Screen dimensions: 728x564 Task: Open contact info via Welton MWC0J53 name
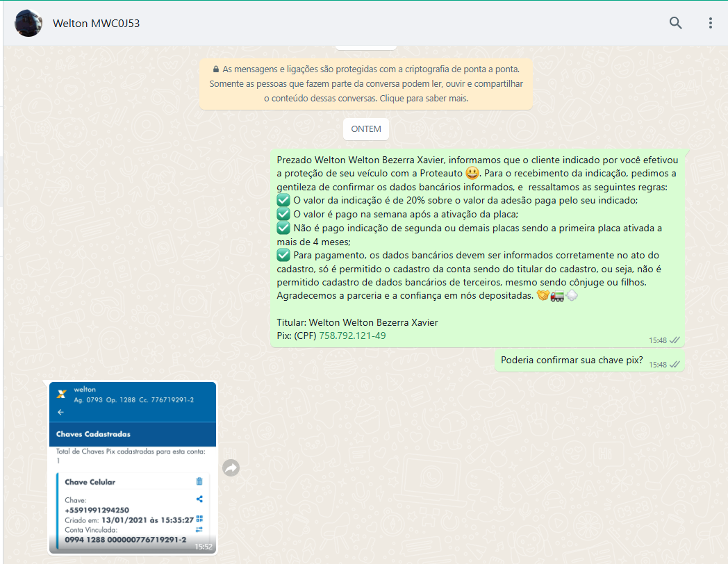[97, 24]
